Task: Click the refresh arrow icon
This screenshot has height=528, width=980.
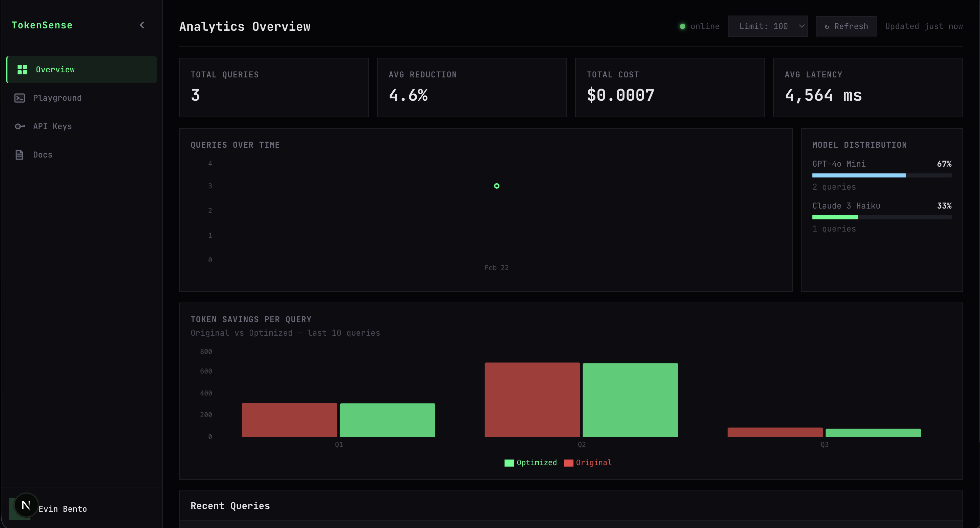Action: pos(827,27)
